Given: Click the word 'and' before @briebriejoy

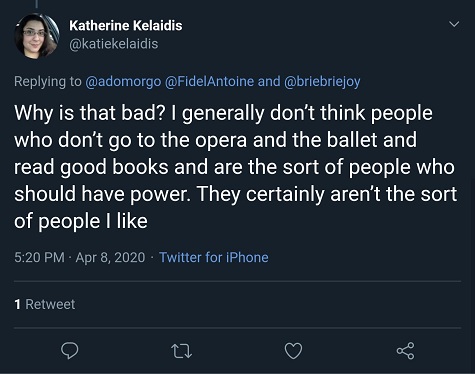Looking at the screenshot, I should pyautogui.click(x=269, y=81).
